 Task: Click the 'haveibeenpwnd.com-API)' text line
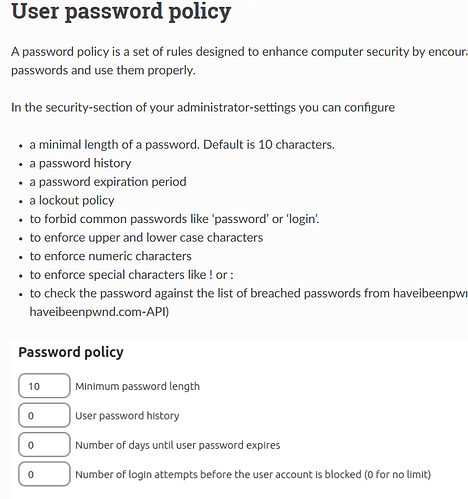[x=99, y=312]
